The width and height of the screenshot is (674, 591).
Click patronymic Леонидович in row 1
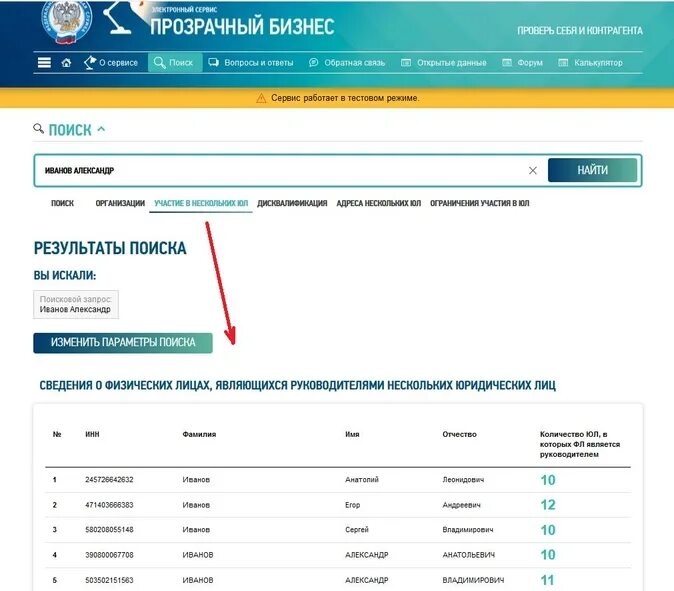point(463,480)
